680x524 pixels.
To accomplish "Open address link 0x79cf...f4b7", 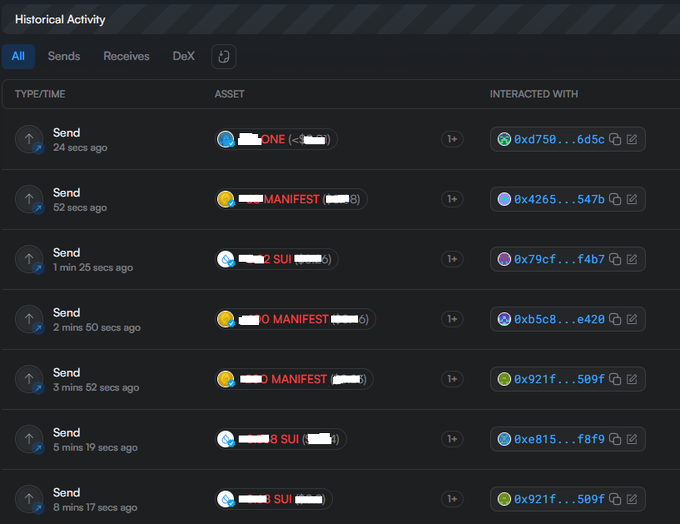I will pyautogui.click(x=559, y=259).
